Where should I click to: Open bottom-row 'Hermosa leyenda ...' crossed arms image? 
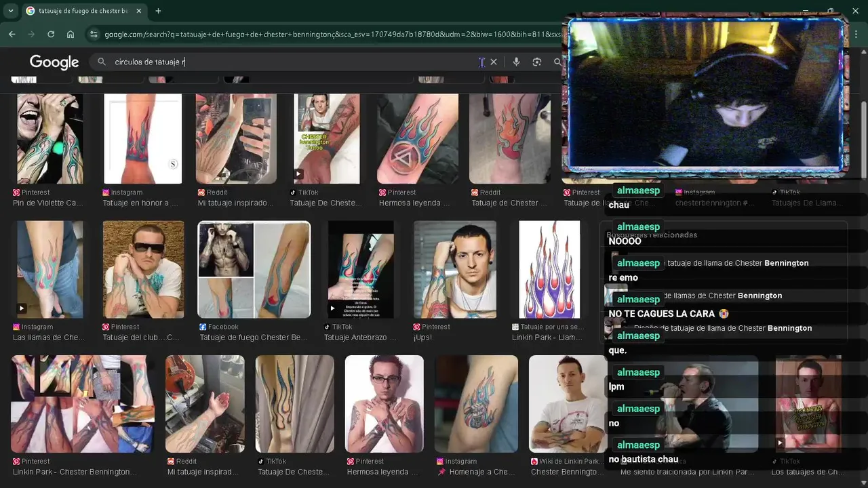[384, 404]
